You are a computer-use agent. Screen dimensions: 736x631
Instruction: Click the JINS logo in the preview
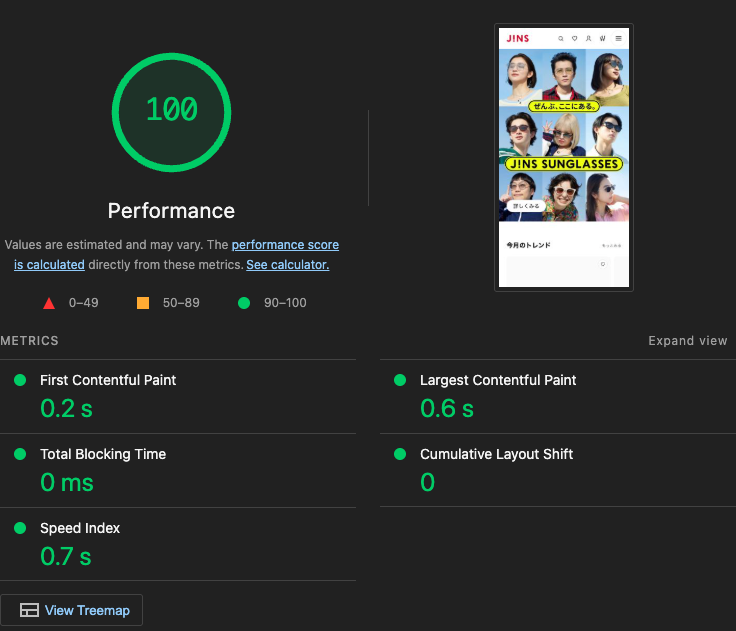(516, 38)
